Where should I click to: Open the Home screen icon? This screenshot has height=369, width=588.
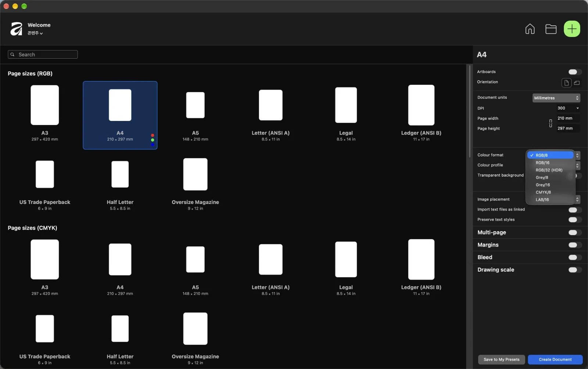point(530,29)
